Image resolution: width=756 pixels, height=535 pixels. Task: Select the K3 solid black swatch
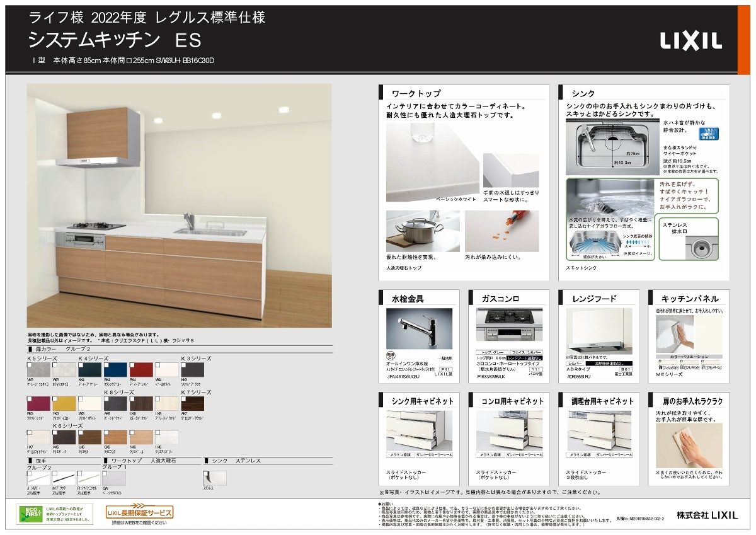coord(193,369)
